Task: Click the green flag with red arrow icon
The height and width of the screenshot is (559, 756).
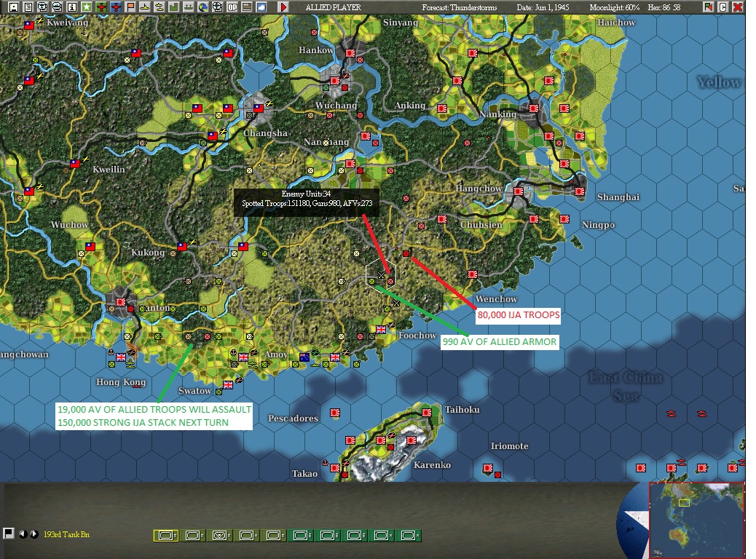Action: coord(708,7)
